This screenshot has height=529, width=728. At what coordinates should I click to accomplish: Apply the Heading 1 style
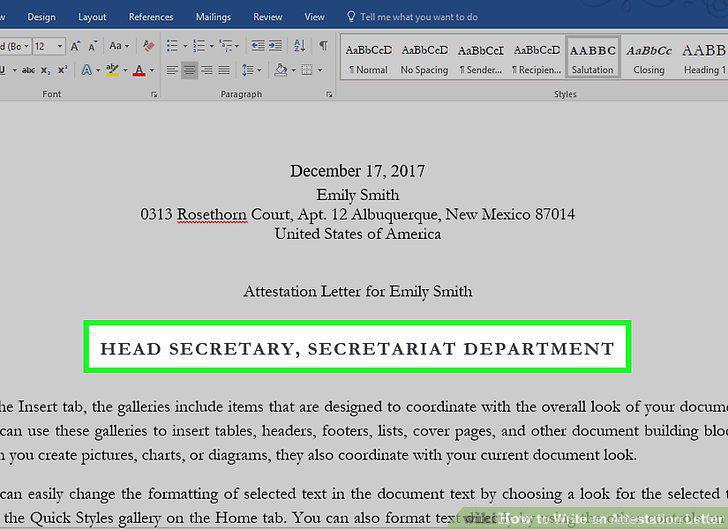click(x=703, y=58)
